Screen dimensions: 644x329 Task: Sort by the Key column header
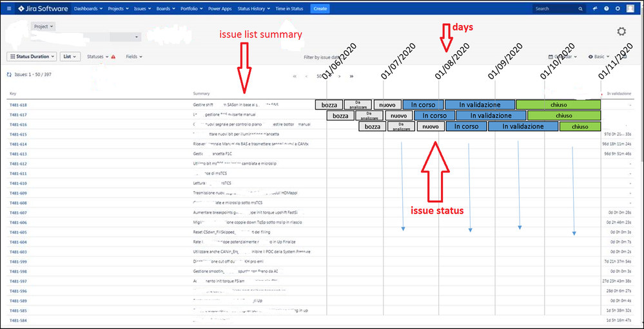(x=13, y=94)
